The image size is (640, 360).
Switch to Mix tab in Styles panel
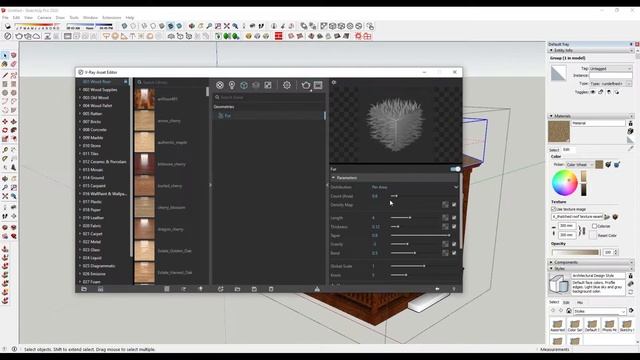coord(580,302)
